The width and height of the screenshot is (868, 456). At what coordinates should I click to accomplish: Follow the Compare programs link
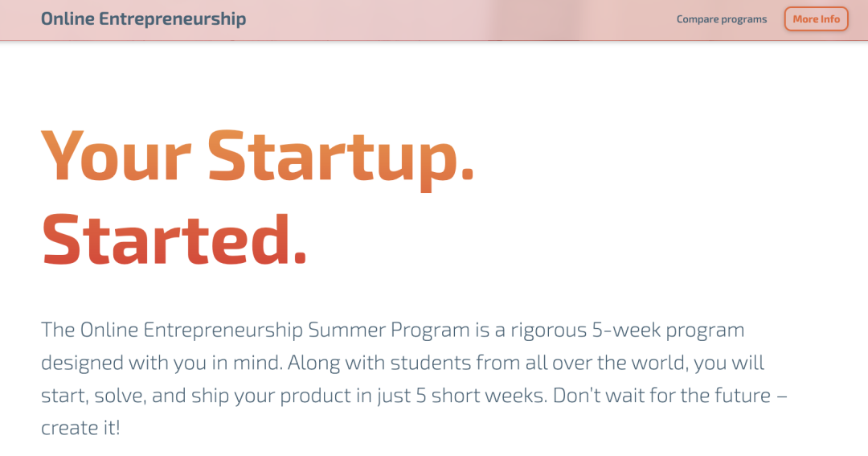pos(721,19)
